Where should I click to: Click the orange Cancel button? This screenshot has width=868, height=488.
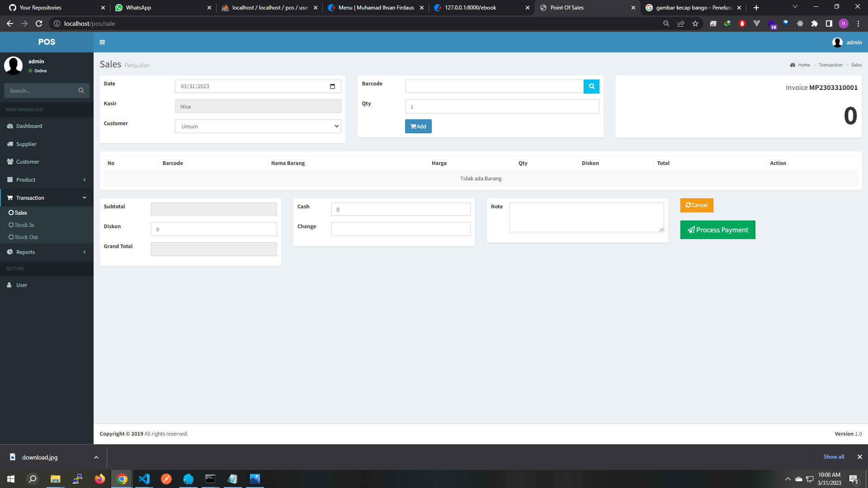pos(697,205)
